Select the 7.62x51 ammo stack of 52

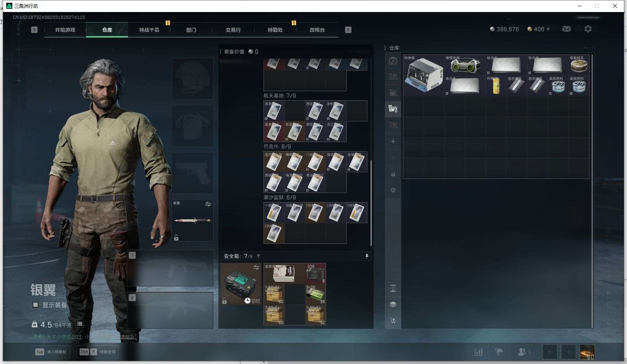(x=315, y=315)
